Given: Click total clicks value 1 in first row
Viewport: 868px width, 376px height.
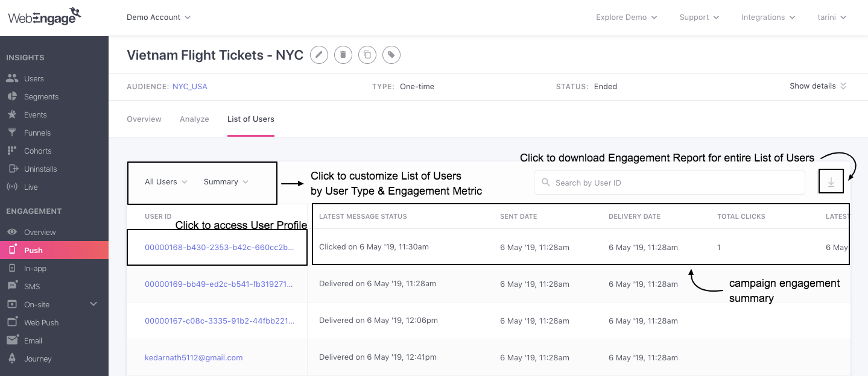Looking at the screenshot, I should [x=719, y=247].
